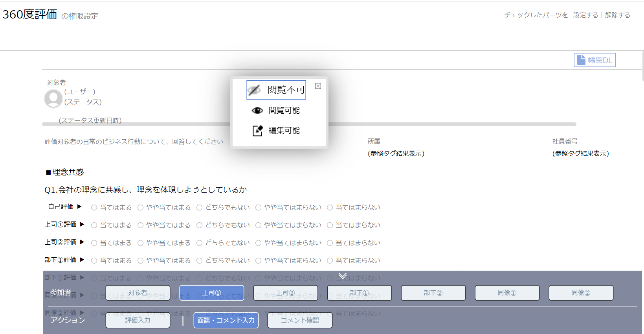Click the vertical scrollbar at right edge
Viewport: 644px width, 334px height.
tap(642, 66)
